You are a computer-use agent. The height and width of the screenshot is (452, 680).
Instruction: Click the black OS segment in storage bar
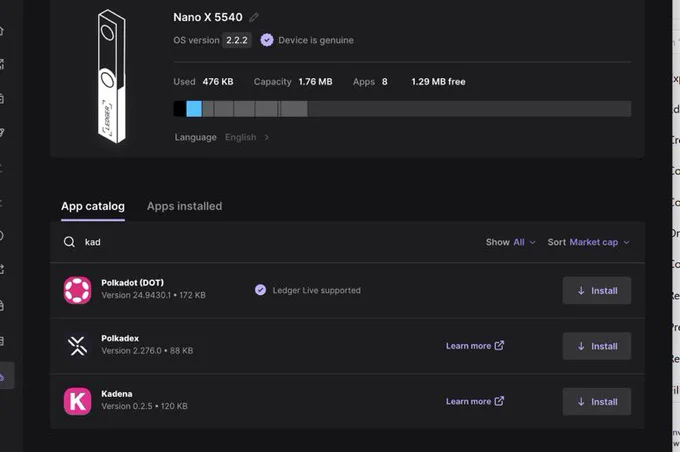[180, 109]
